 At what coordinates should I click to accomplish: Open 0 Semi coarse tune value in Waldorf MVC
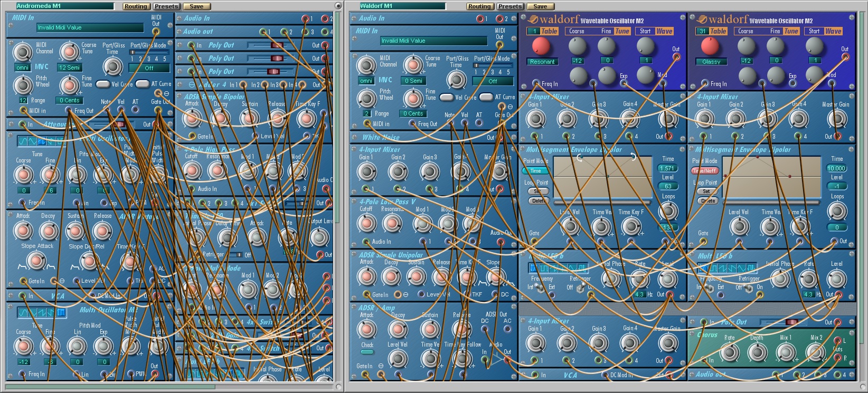click(413, 81)
